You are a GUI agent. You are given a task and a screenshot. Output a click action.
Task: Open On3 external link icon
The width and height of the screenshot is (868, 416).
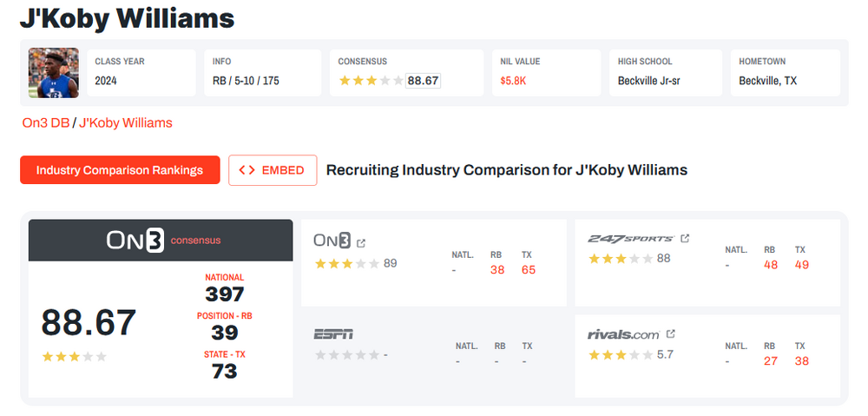click(361, 242)
